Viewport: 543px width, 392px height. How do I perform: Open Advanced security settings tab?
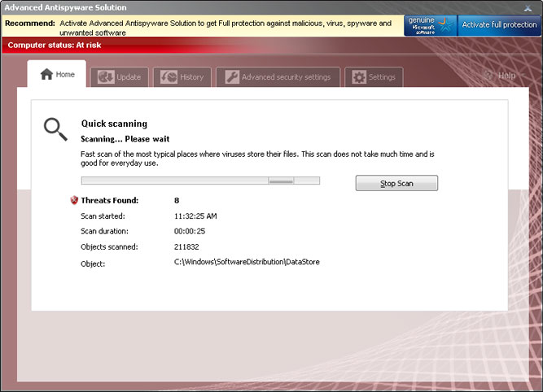point(278,76)
